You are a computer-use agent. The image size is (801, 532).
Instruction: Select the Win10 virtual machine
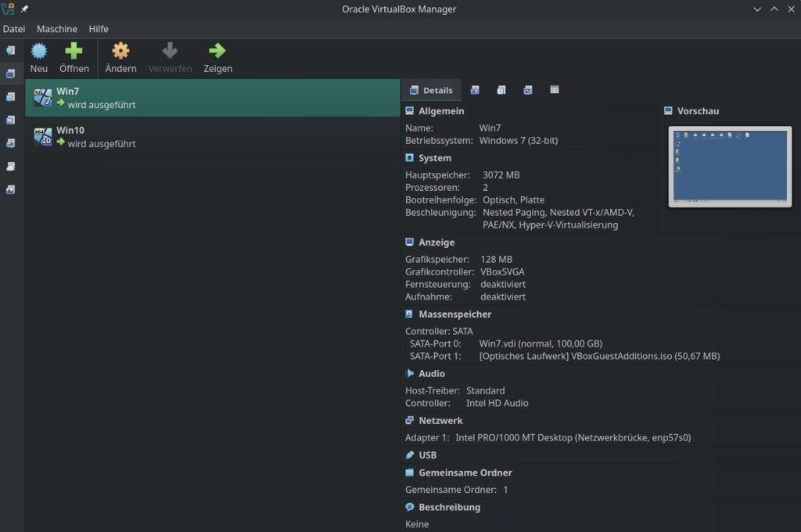coord(117,138)
